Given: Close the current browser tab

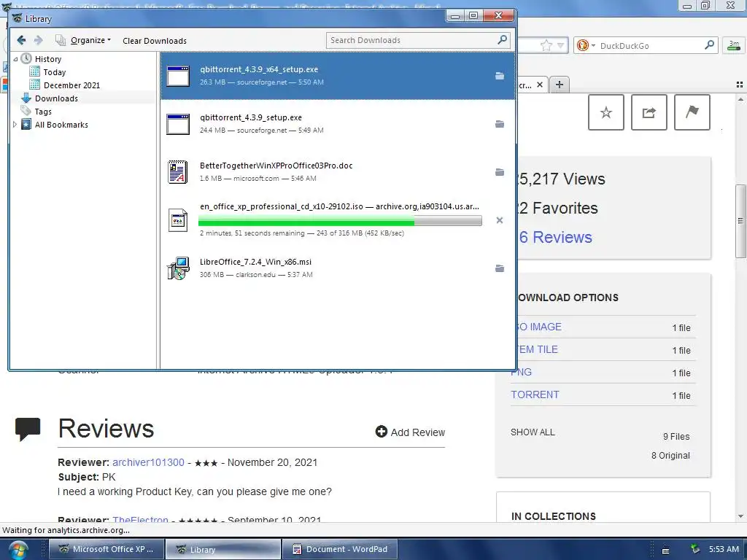Looking at the screenshot, I should pyautogui.click(x=539, y=85).
